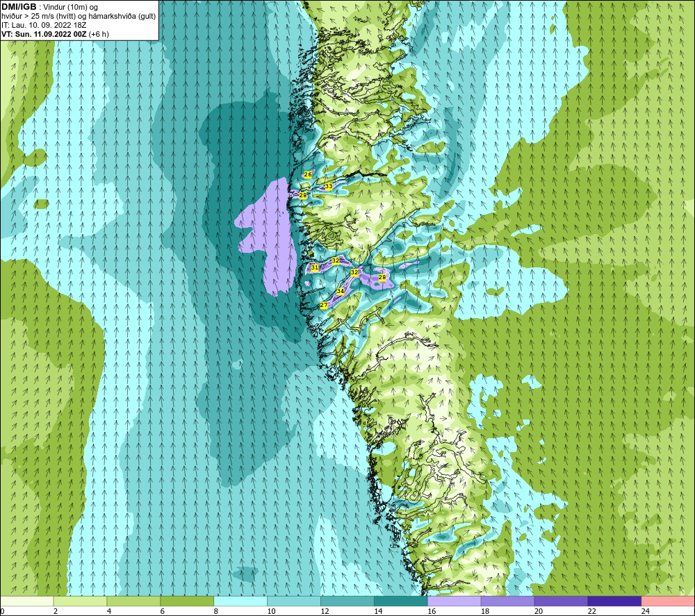Click the scale label '16'
Viewport: 695px width, 616px height.
coord(432,611)
